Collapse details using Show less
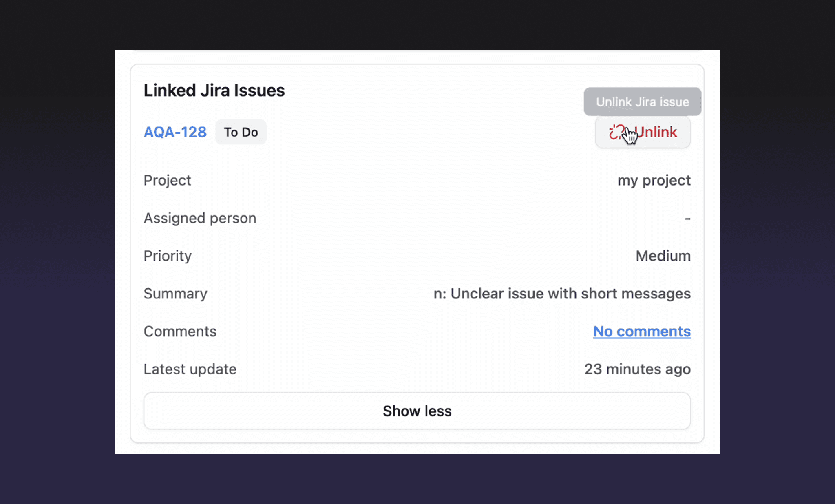 click(417, 411)
